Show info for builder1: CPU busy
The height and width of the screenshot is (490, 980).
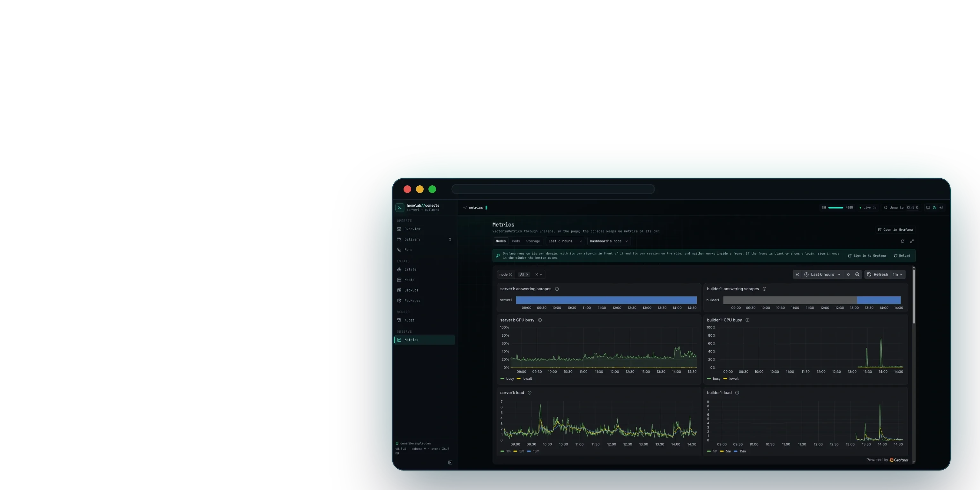tap(747, 320)
